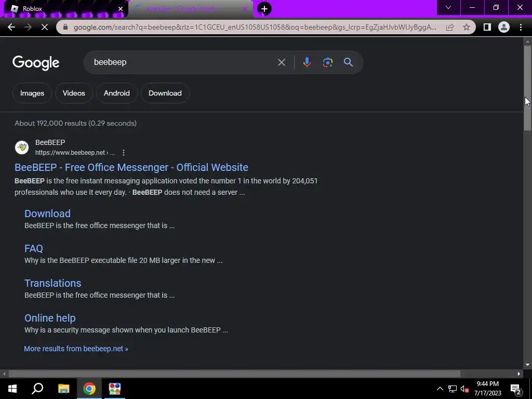Open Chrome's three-dot menu
This screenshot has height=399, width=532.
pos(521,27)
